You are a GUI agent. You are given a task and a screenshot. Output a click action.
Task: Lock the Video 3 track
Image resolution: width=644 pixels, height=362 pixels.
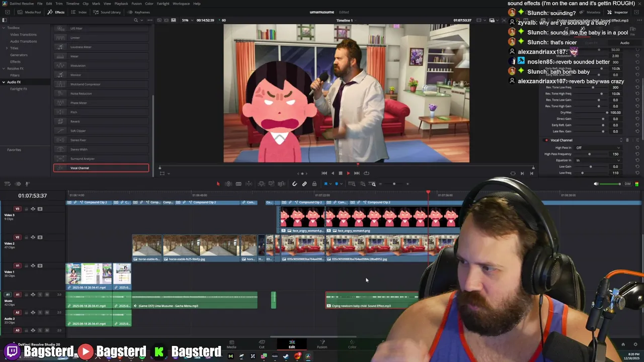click(x=26, y=209)
